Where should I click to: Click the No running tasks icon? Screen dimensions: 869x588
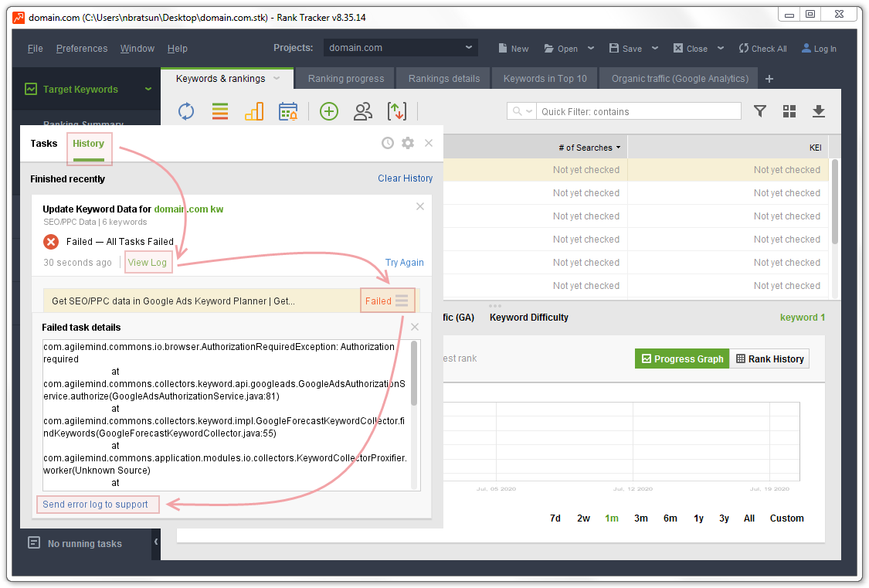[34, 542]
